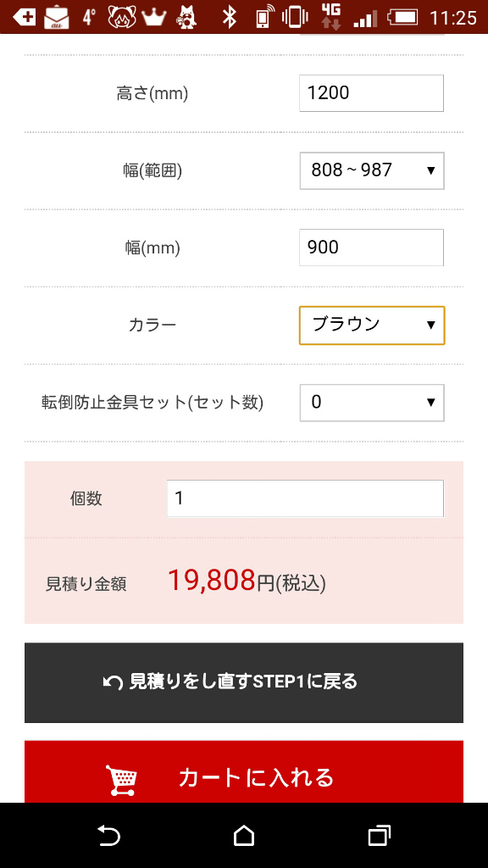The width and height of the screenshot is (488, 868).
Task: Tap the Android back navigation icon
Action: tap(109, 835)
